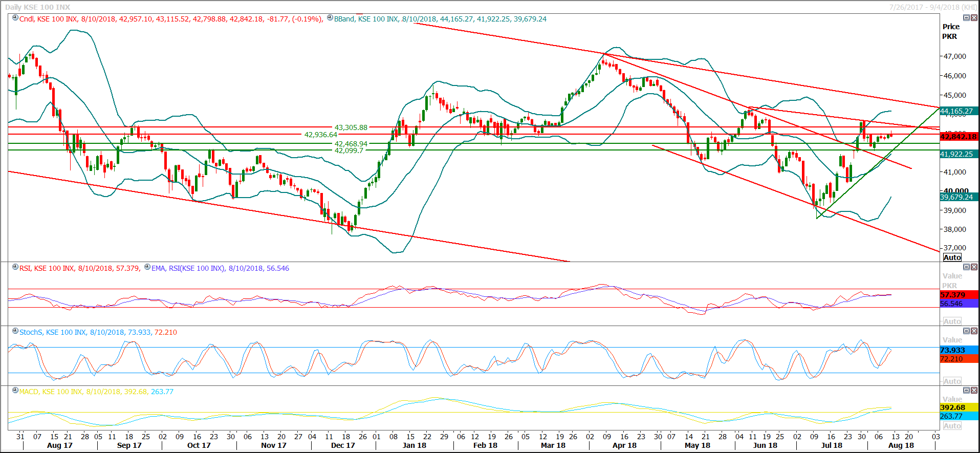
Task: Click the RSI indicator marker icon
Action: [15, 267]
